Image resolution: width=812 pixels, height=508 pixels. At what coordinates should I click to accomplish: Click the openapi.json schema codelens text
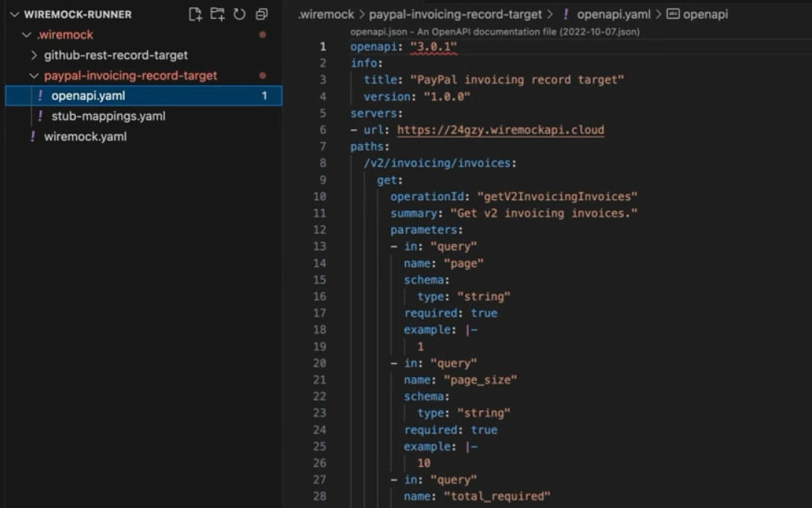coord(495,31)
